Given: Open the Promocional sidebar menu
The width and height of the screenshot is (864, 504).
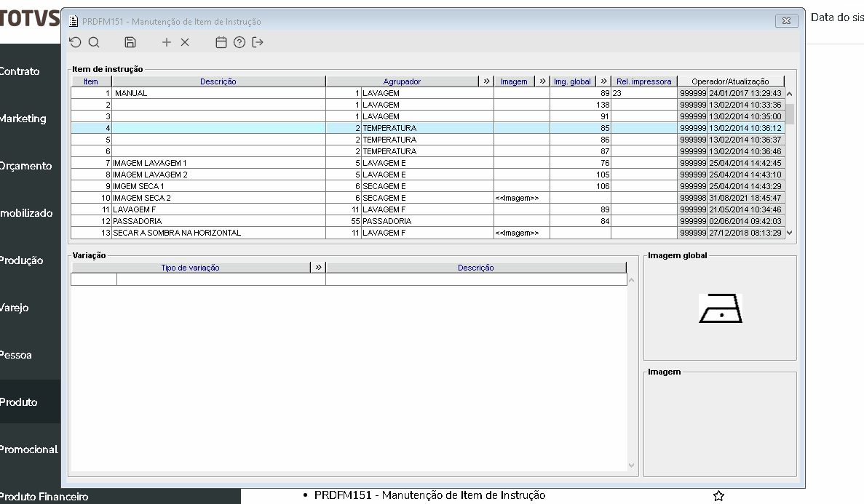Looking at the screenshot, I should tap(28, 449).
